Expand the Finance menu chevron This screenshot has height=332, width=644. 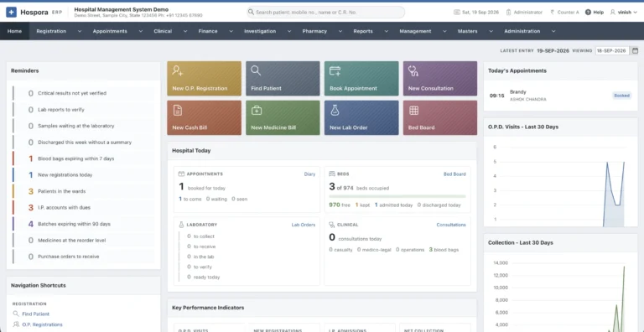(x=231, y=31)
